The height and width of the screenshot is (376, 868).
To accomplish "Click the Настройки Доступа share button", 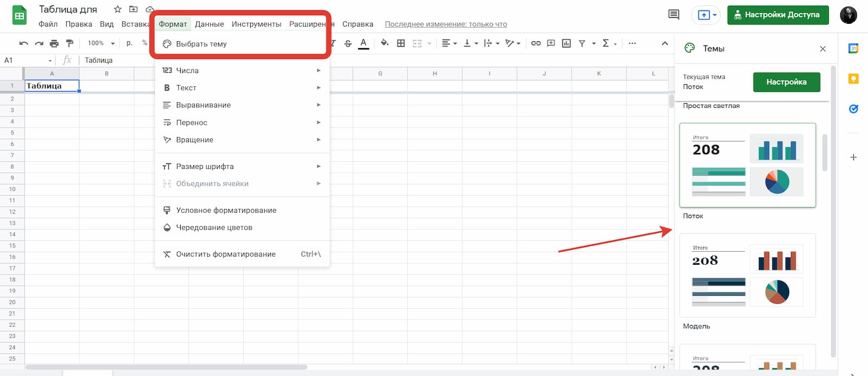I will [x=777, y=15].
